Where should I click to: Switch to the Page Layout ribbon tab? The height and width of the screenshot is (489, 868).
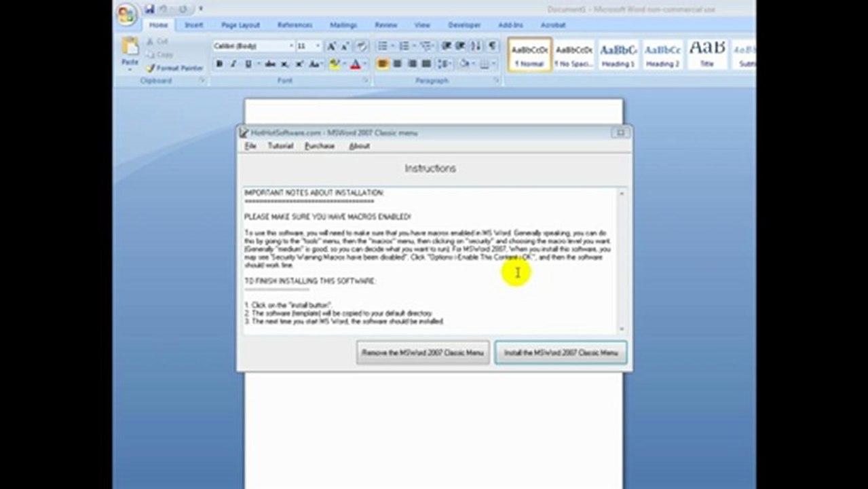[x=240, y=25]
